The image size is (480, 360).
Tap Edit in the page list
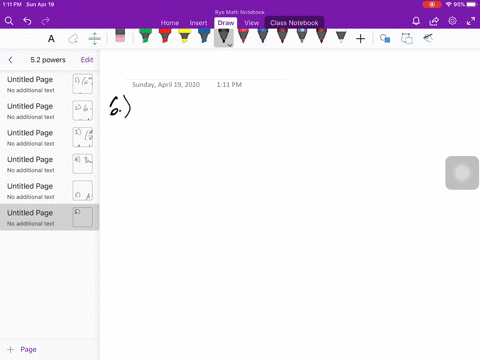click(87, 60)
